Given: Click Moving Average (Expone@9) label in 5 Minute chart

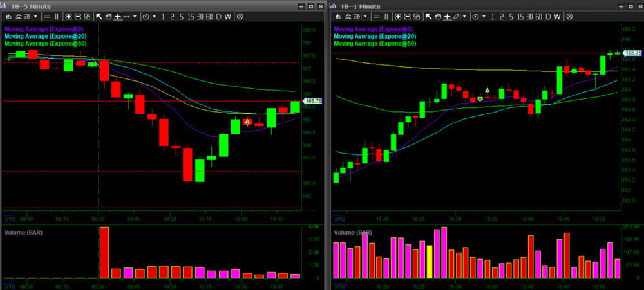Looking at the screenshot, I should [41, 29].
